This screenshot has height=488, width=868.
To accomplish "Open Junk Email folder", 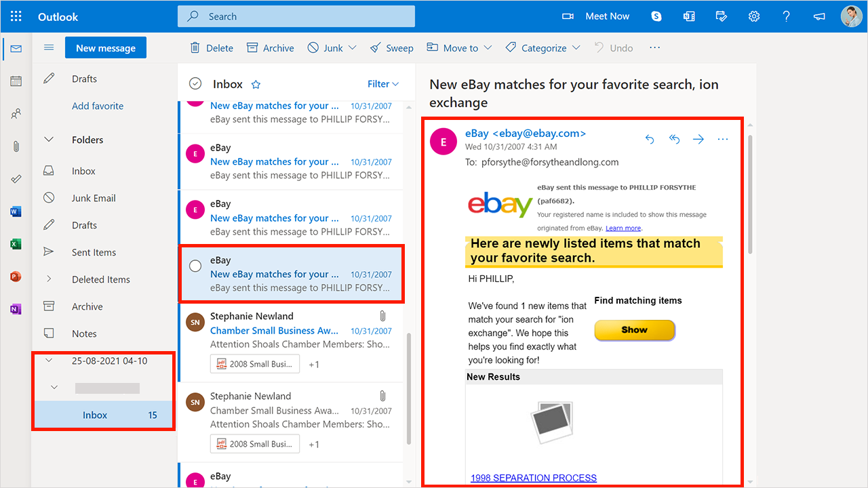I will pyautogui.click(x=94, y=198).
